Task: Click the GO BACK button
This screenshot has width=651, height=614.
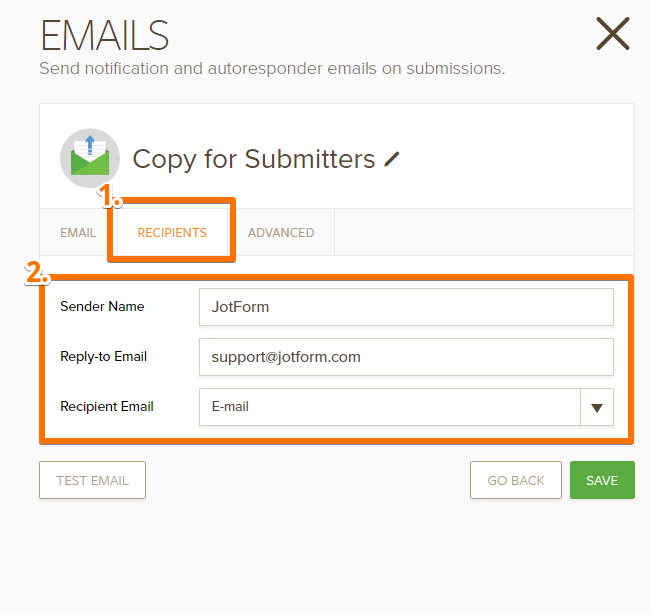Action: (515, 480)
